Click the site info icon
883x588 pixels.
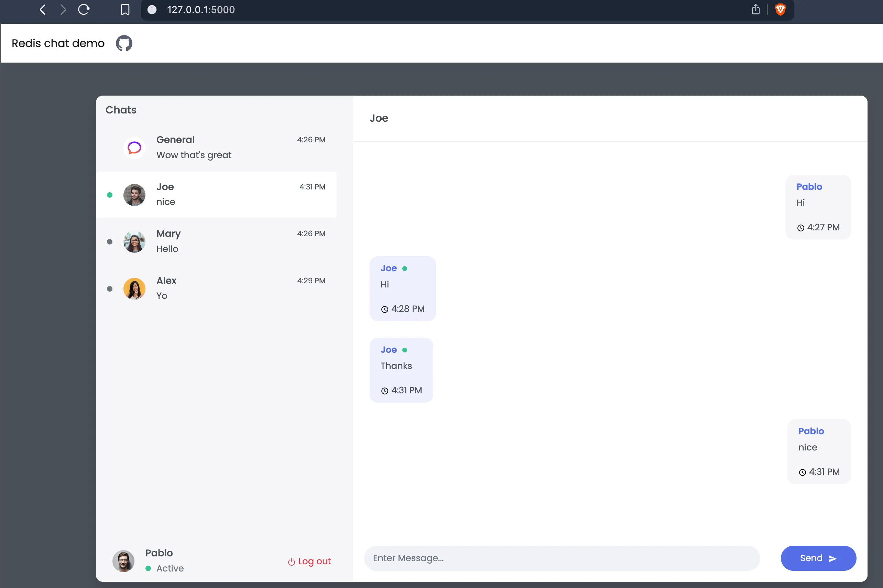pos(152,10)
